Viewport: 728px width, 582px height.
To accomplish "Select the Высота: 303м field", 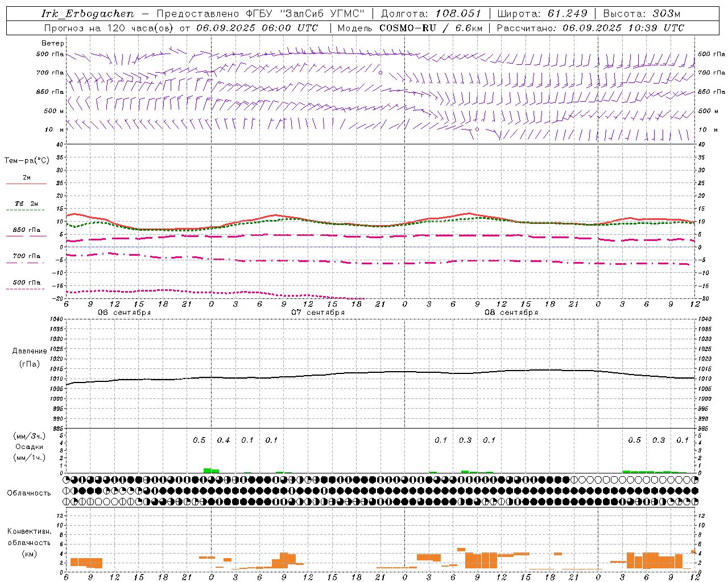I will [x=642, y=14].
